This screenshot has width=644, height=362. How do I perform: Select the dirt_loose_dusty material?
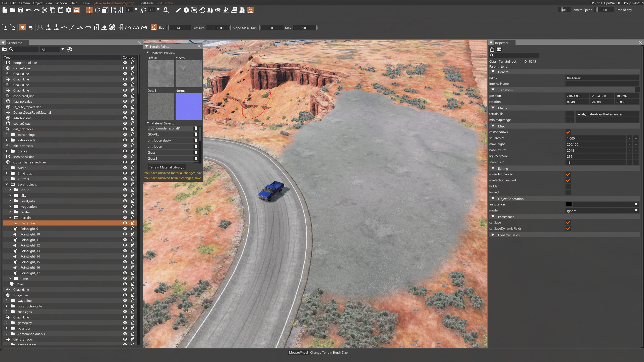click(170, 140)
